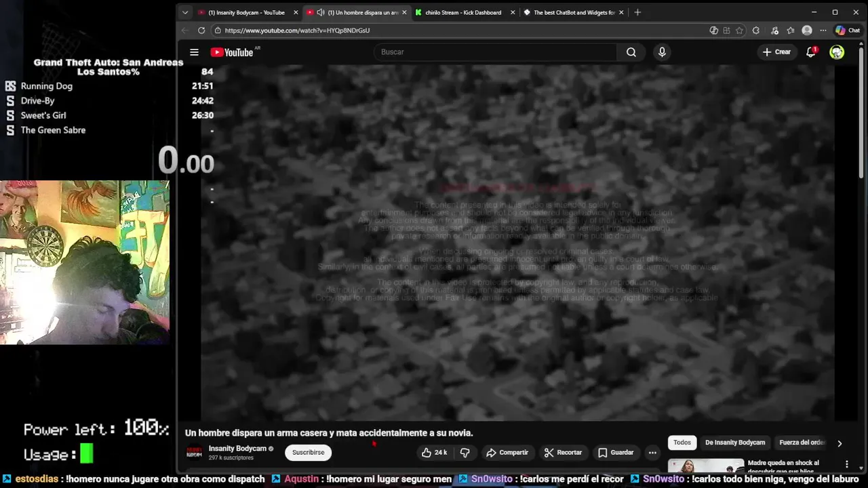This screenshot has width=868, height=488.
Task: Show more filter chips with right chevron
Action: (840, 443)
